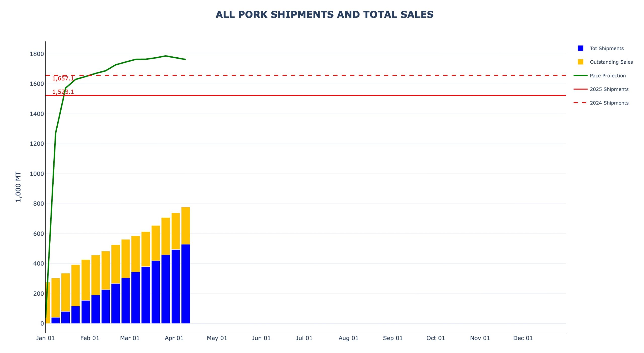Click the 1,657.1 red annotation label

click(63, 79)
